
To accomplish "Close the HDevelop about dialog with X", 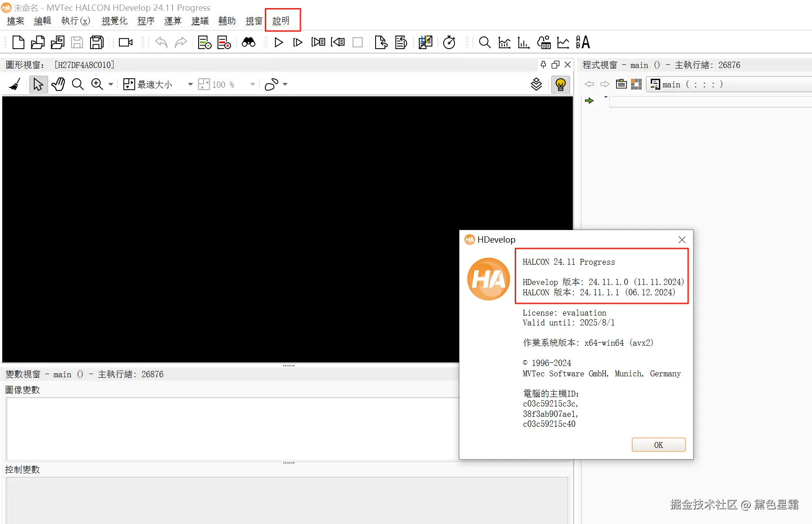I will point(682,239).
